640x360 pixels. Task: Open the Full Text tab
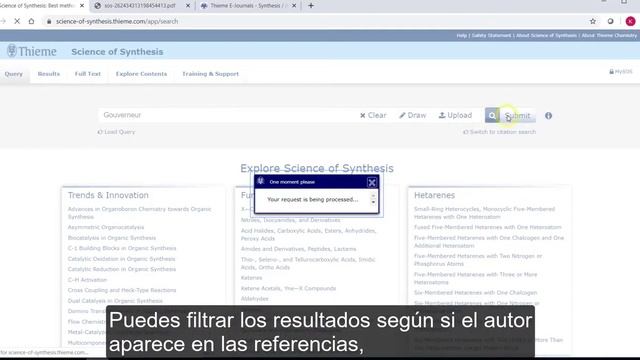pyautogui.click(x=87, y=74)
